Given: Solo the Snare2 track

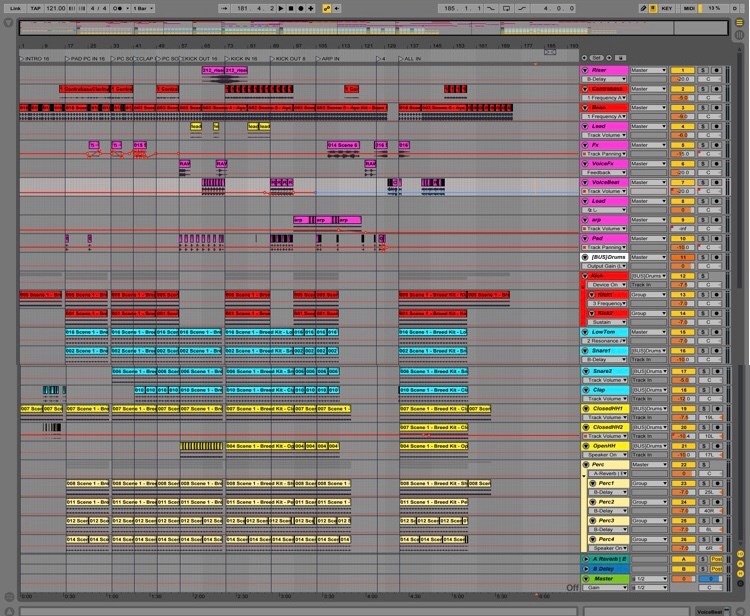Looking at the screenshot, I should [703, 371].
